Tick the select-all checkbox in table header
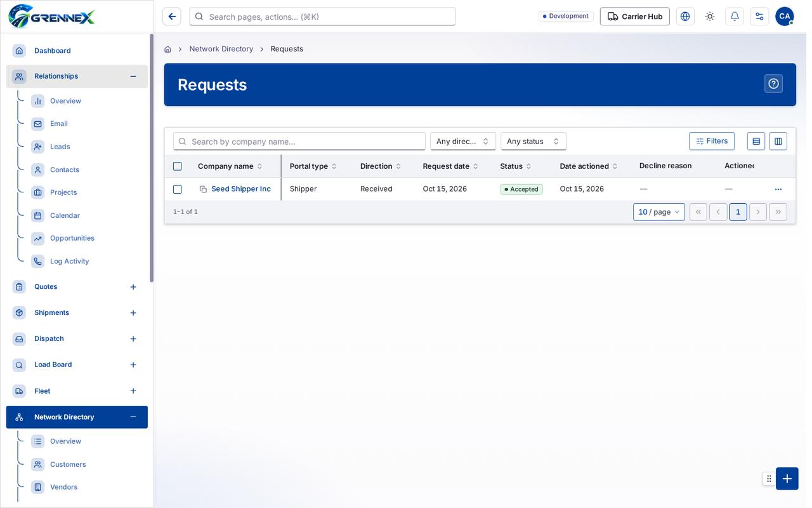Screen dimensions: 812x508 178,166
